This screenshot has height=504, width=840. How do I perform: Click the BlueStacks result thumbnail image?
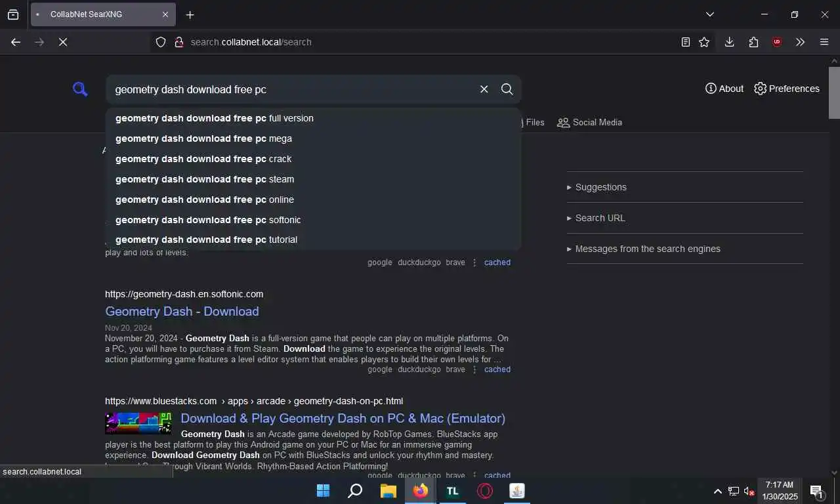(x=138, y=423)
